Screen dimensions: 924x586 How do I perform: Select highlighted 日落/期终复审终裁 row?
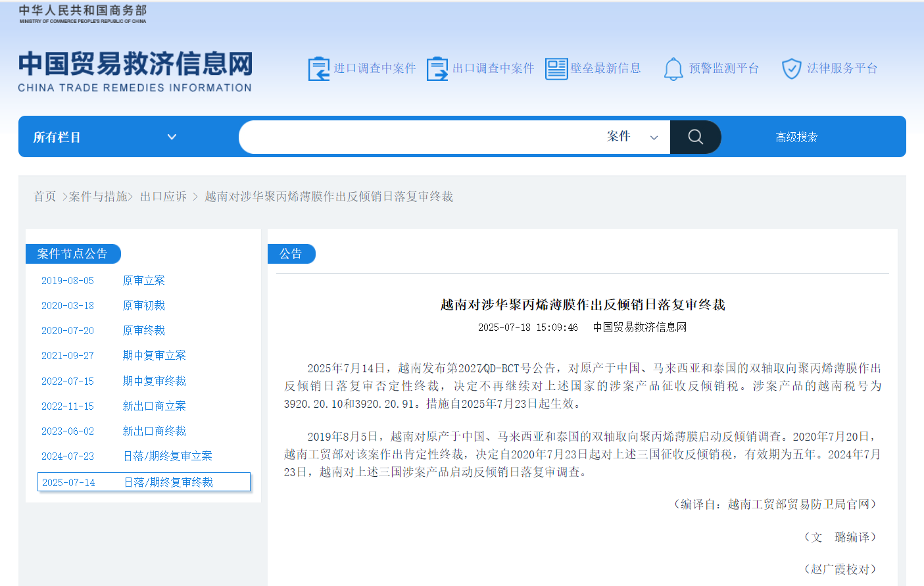144,482
